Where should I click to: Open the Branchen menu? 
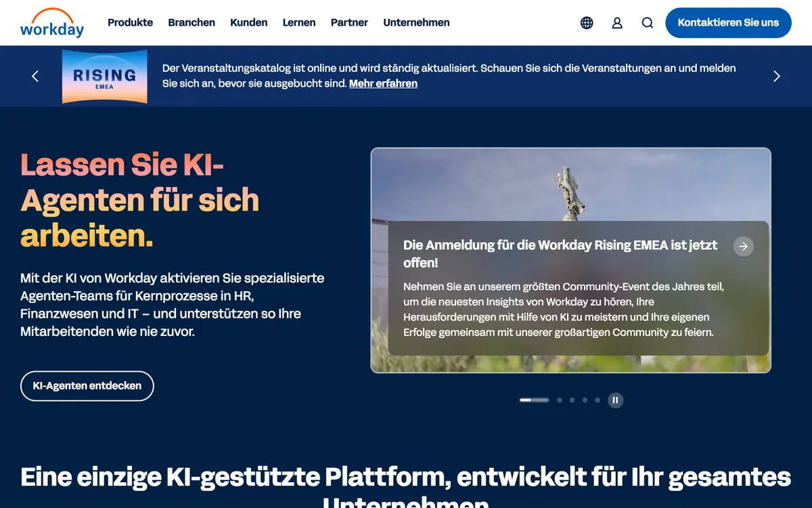click(191, 22)
